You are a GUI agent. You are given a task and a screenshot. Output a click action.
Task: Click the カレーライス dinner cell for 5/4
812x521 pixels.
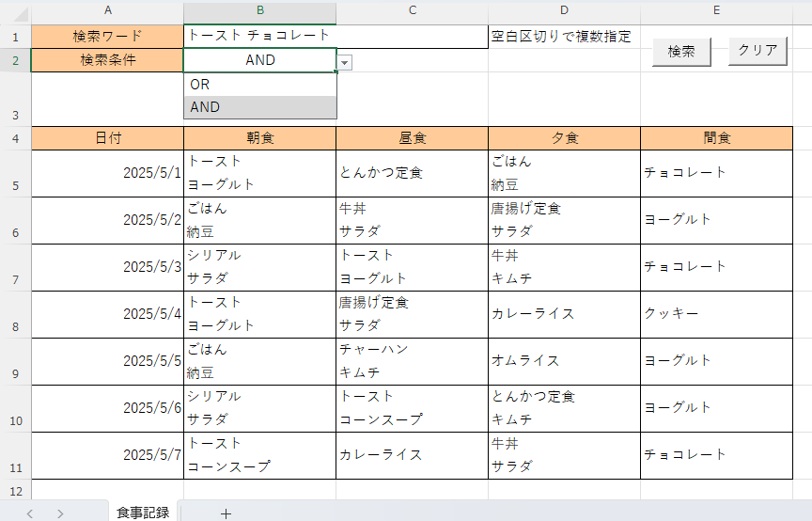(x=565, y=315)
